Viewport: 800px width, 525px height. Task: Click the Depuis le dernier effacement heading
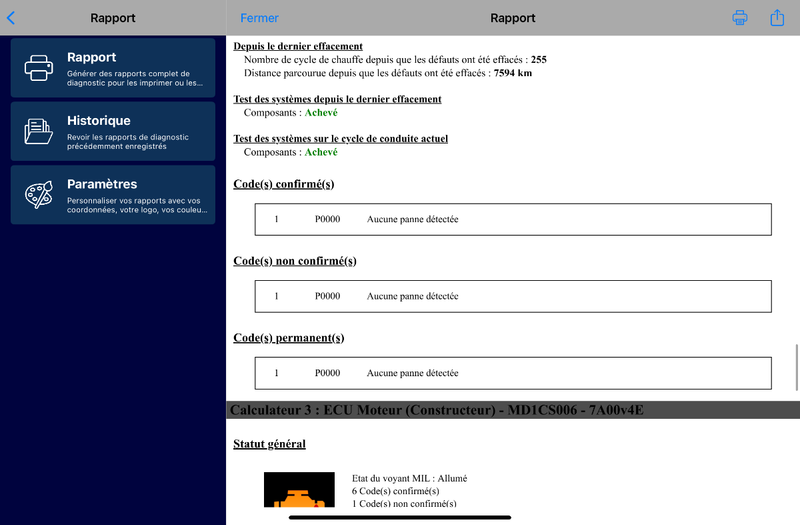297,46
